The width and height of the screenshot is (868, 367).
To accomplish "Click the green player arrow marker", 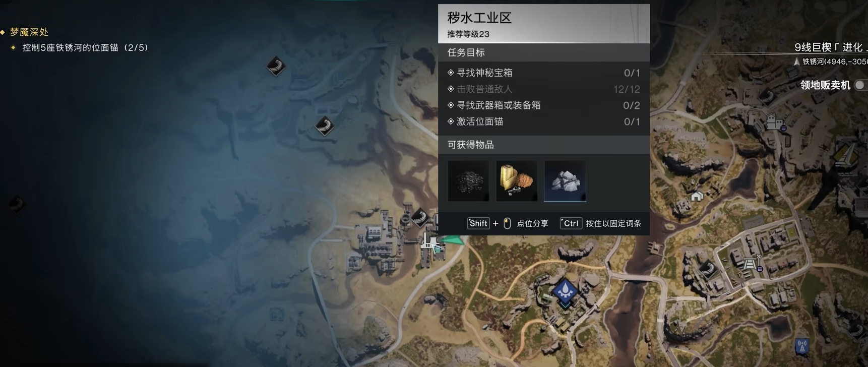I will 453,240.
